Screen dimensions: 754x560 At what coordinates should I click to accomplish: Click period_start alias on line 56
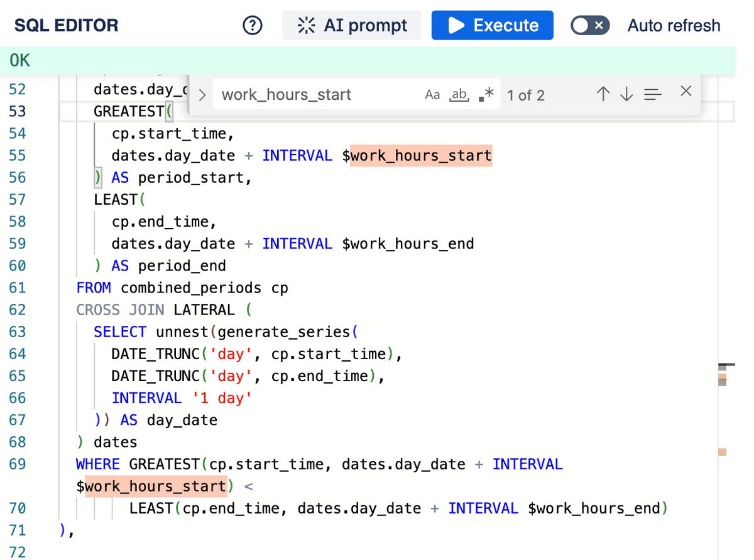[x=191, y=177]
